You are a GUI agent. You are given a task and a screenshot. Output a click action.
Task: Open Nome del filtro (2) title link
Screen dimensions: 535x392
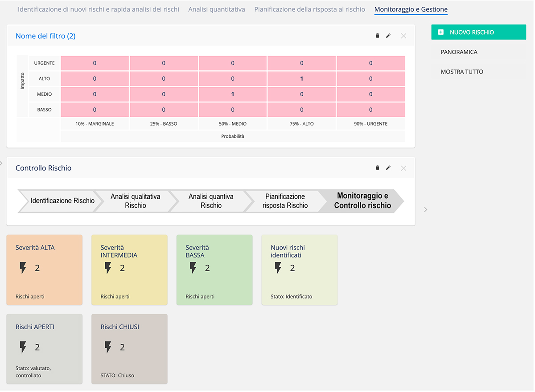point(45,36)
